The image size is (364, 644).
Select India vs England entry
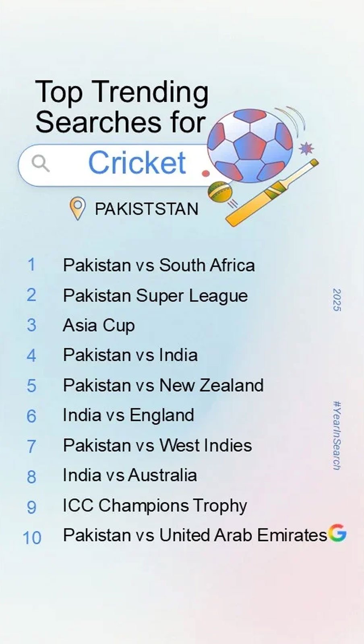[x=128, y=415]
